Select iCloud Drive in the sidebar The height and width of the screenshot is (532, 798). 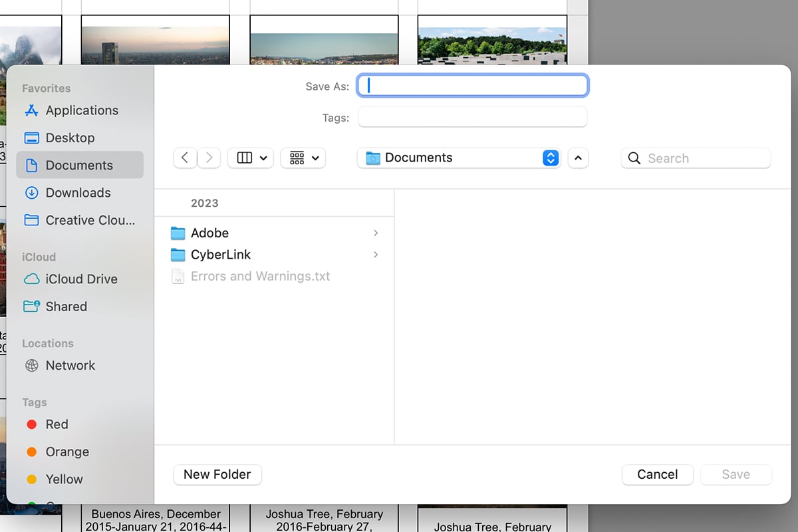(81, 279)
